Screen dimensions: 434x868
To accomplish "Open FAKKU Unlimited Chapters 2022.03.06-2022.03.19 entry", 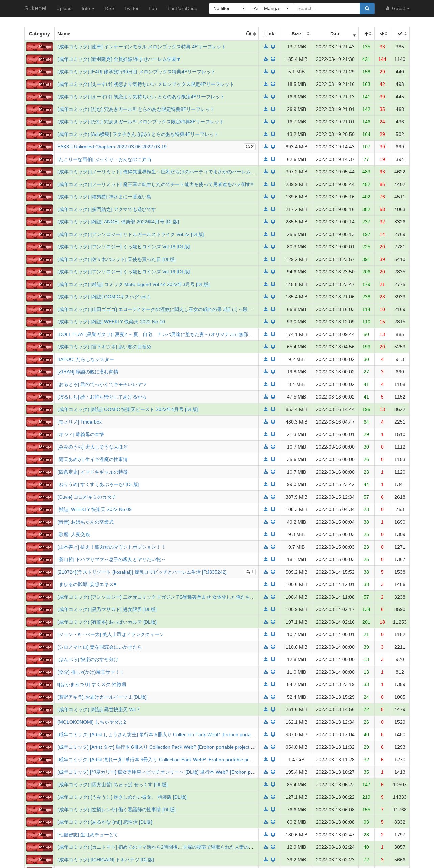I will pos(112,147).
